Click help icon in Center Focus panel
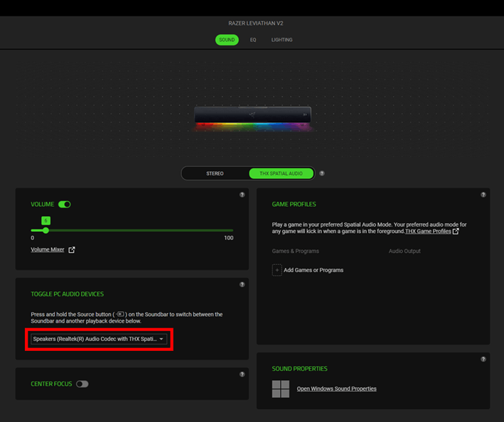Viewport: 504px width, 422px height. tap(242, 374)
